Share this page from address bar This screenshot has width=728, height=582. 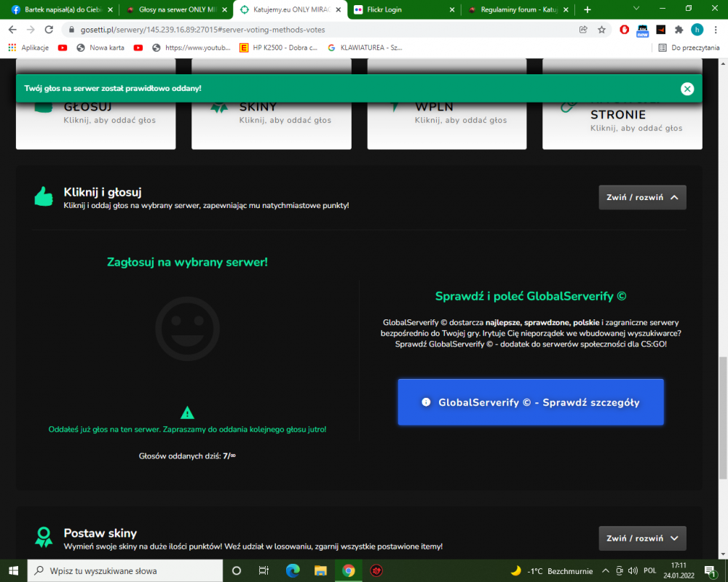click(x=584, y=30)
